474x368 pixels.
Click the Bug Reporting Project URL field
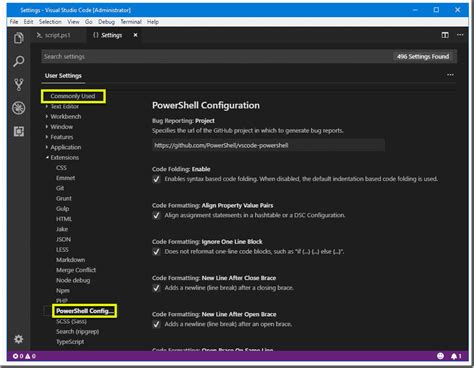tap(268, 145)
